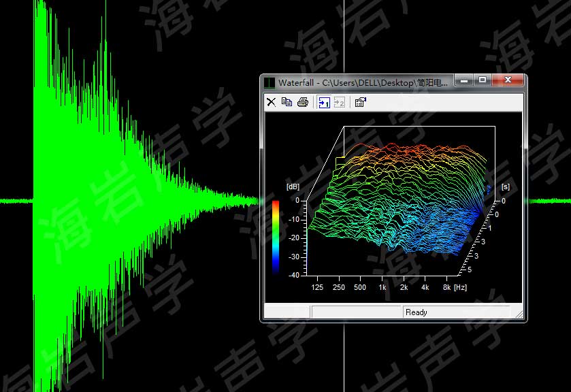This screenshot has height=392, width=571.
Task: Close the Waterfall window
Action: 507,80
